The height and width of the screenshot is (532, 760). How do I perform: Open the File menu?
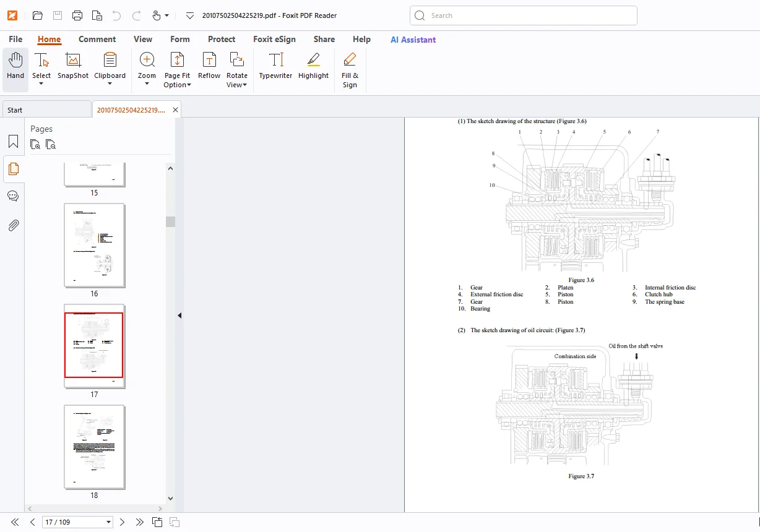(15, 39)
